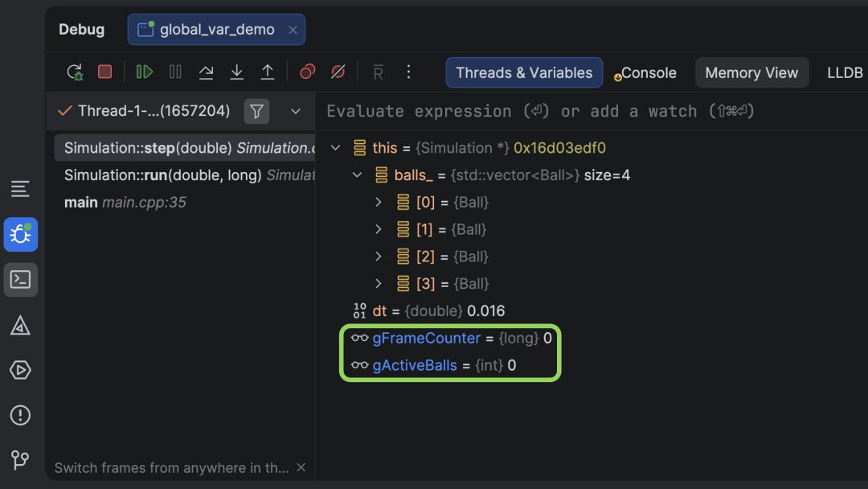Open the Debug tool window from sidebar
868x489 pixels.
pos(20,234)
